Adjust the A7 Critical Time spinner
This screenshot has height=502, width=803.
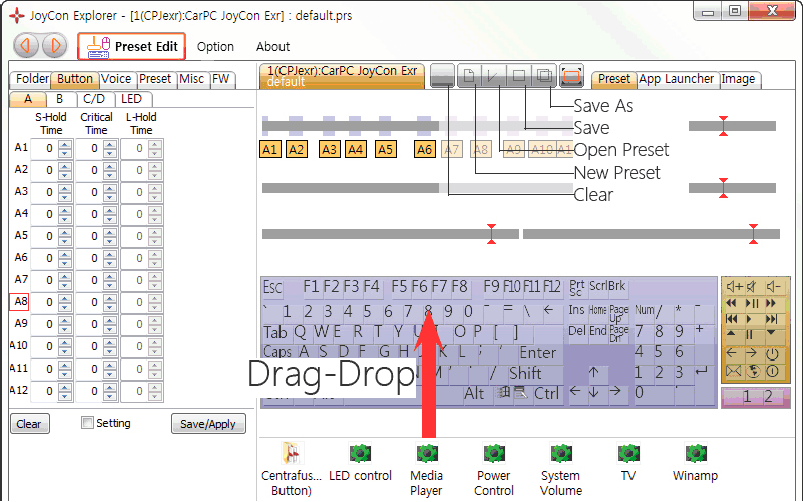pyautogui.click(x=110, y=280)
